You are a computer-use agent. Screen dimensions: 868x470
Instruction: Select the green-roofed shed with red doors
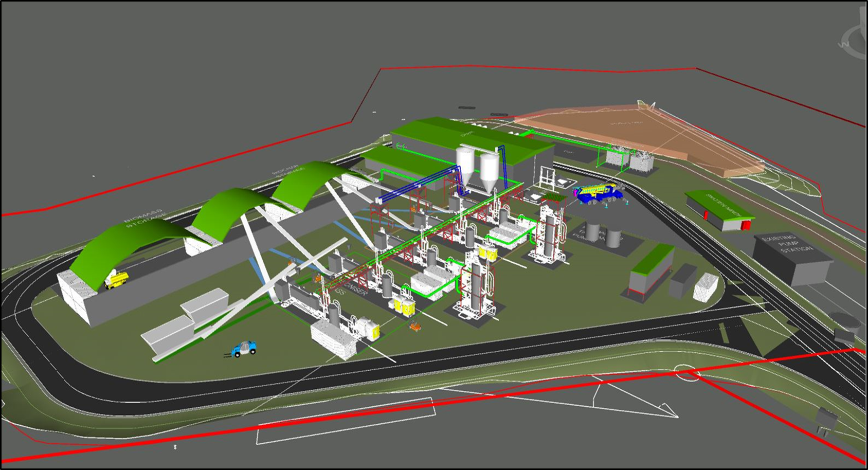[720, 210]
